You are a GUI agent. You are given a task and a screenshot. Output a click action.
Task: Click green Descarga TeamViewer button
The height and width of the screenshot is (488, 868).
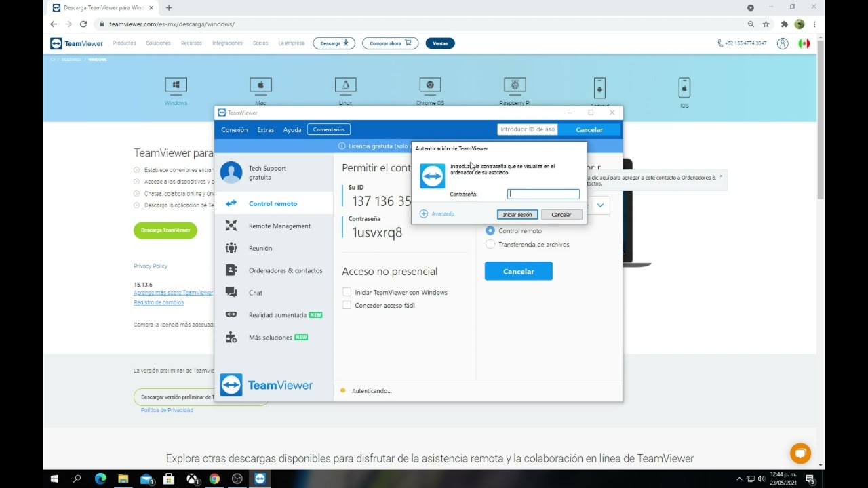[165, 230]
